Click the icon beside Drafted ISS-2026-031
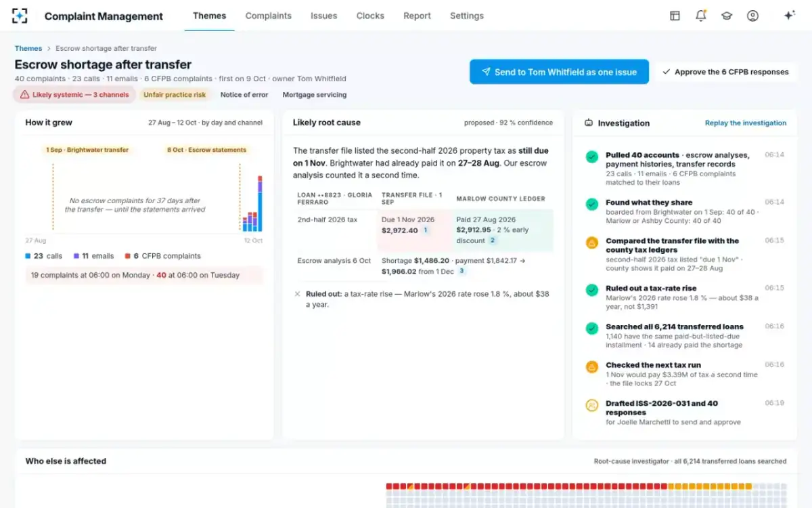 click(x=591, y=406)
